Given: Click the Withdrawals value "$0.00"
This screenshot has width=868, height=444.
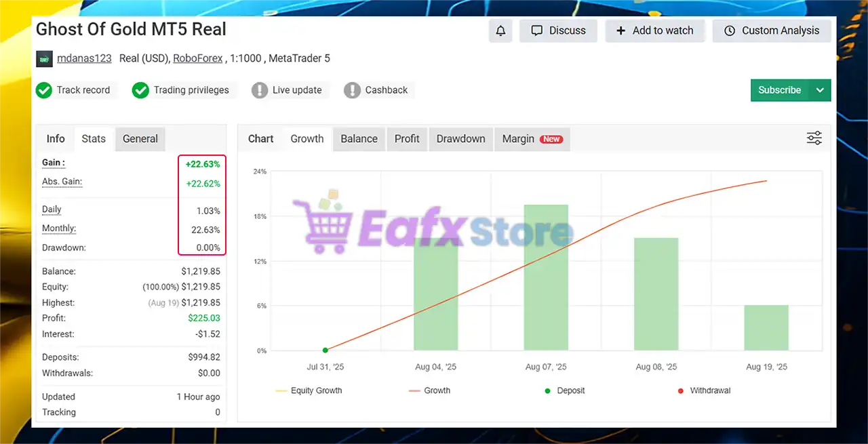Looking at the screenshot, I should point(209,373).
